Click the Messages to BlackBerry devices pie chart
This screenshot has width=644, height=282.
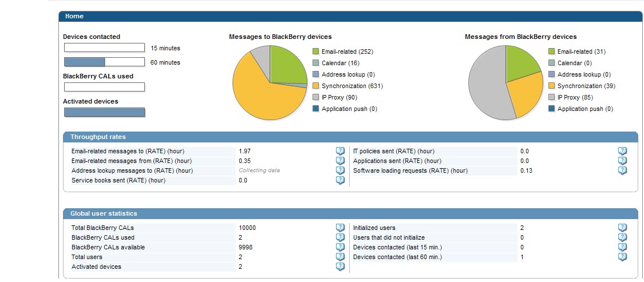click(x=270, y=82)
